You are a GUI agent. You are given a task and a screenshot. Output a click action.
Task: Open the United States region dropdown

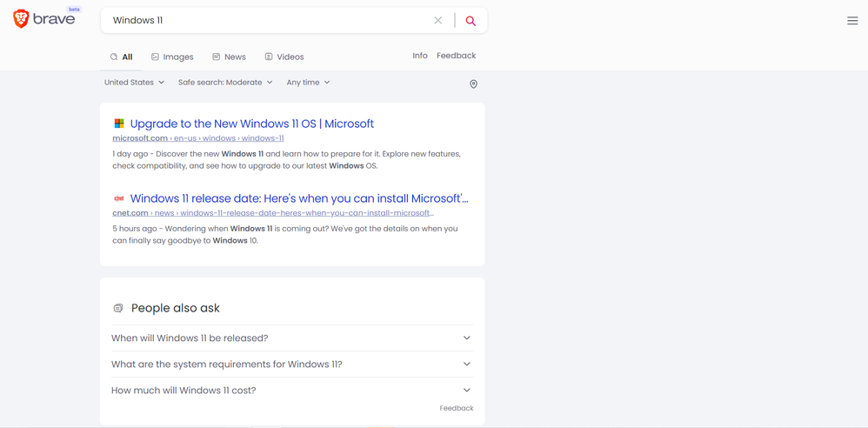coord(135,82)
